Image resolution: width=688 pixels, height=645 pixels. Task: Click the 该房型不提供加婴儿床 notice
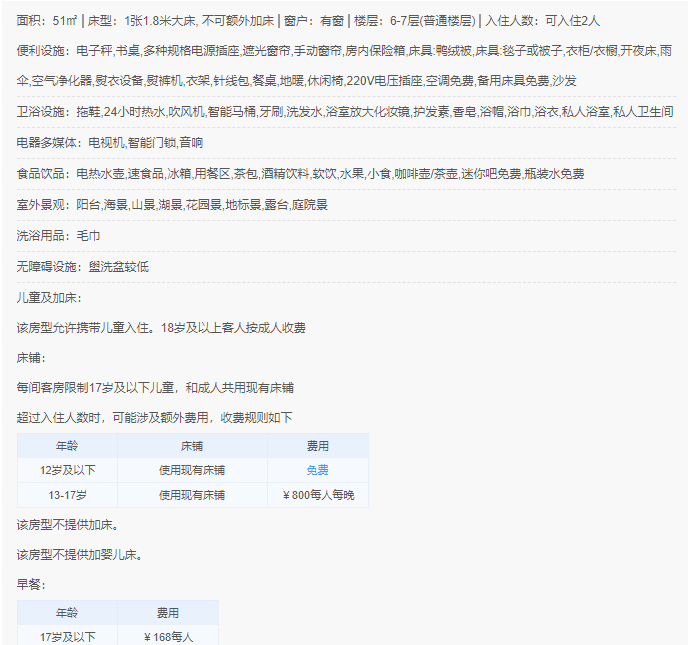(79, 555)
